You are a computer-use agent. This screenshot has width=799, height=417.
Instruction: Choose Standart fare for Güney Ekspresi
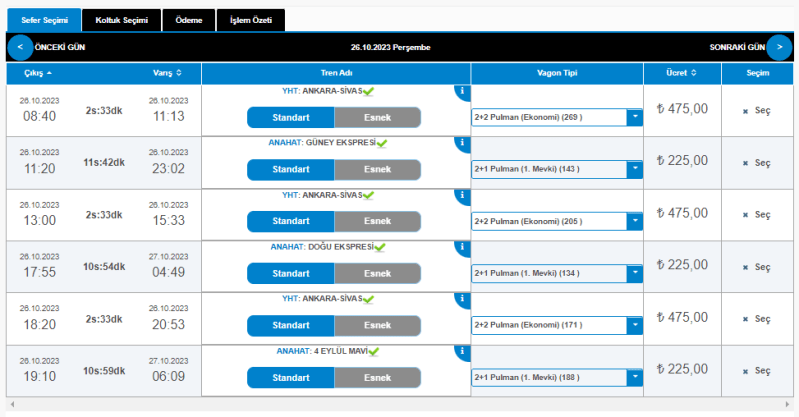pyautogui.click(x=291, y=169)
